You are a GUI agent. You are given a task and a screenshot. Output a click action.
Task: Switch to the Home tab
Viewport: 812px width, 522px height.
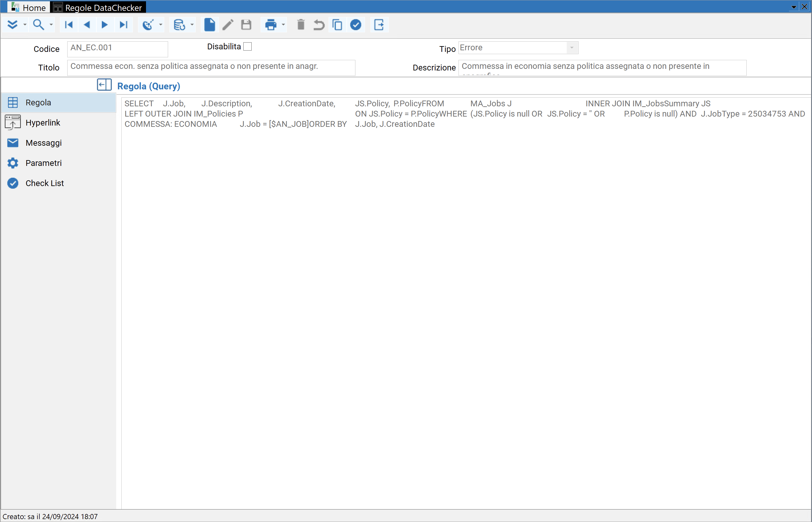pyautogui.click(x=28, y=7)
